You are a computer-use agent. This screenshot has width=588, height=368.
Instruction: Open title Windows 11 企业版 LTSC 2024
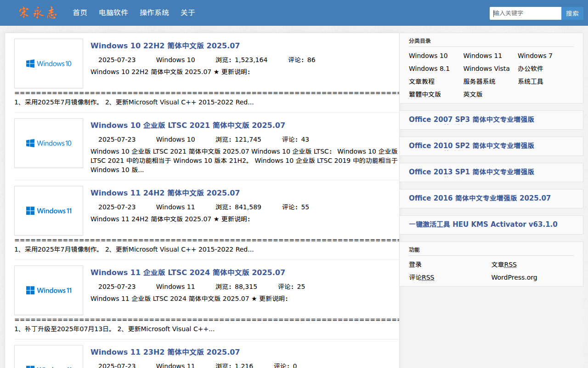[x=188, y=272]
